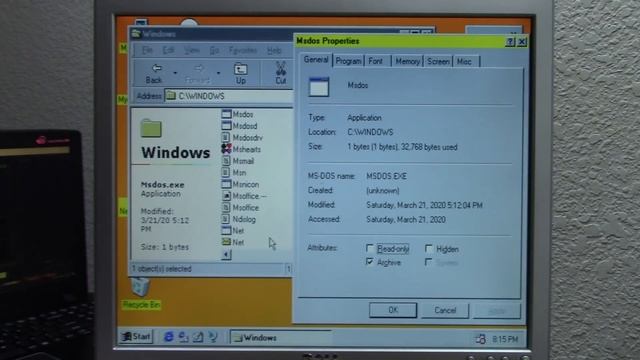Viewport: 640px width, 360px height.
Task: Click the Cut scissors toolbar icon
Action: pos(280,68)
